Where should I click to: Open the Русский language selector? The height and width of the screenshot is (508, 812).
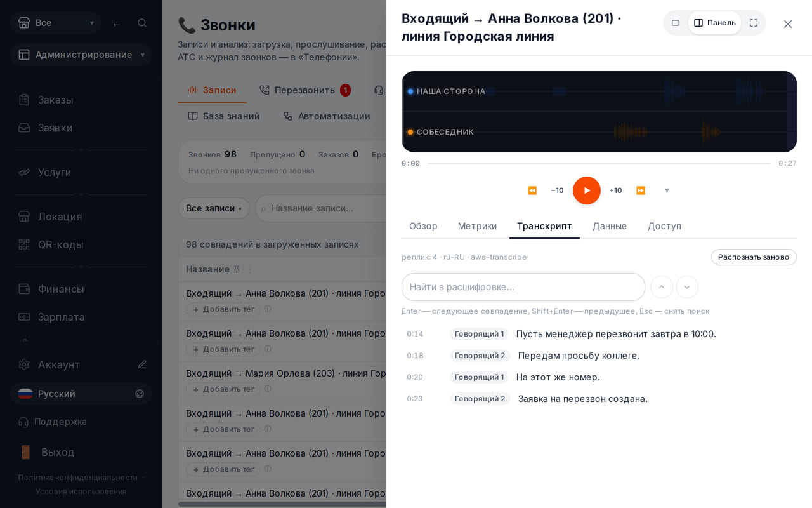pos(81,394)
